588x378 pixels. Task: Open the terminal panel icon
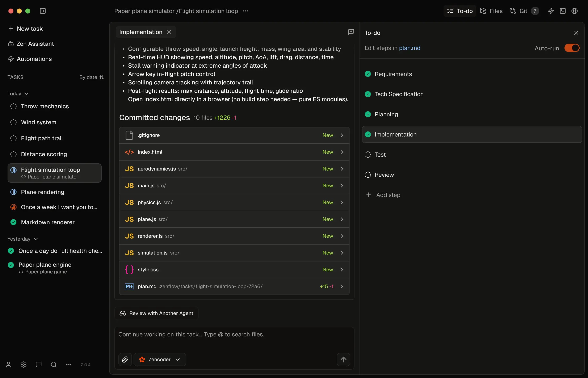click(x=562, y=11)
